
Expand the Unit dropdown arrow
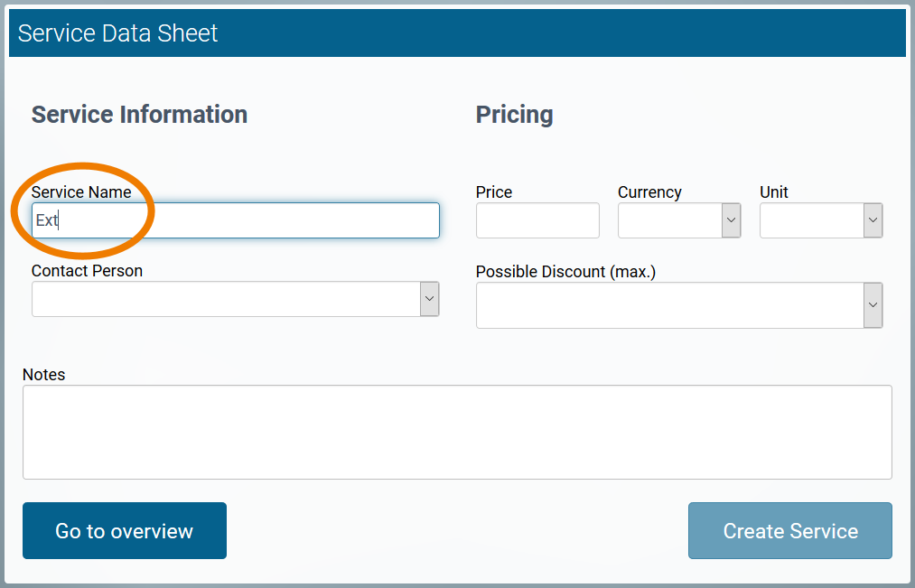pyautogui.click(x=873, y=220)
